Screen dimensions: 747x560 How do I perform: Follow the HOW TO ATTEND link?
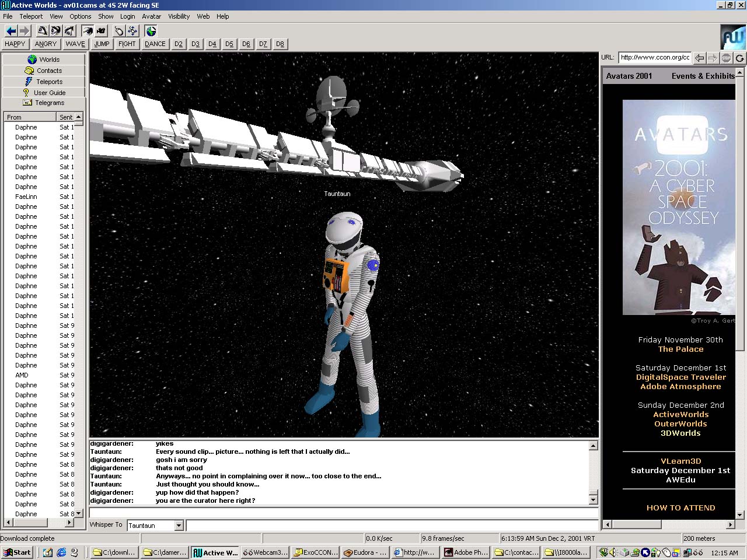tap(680, 508)
